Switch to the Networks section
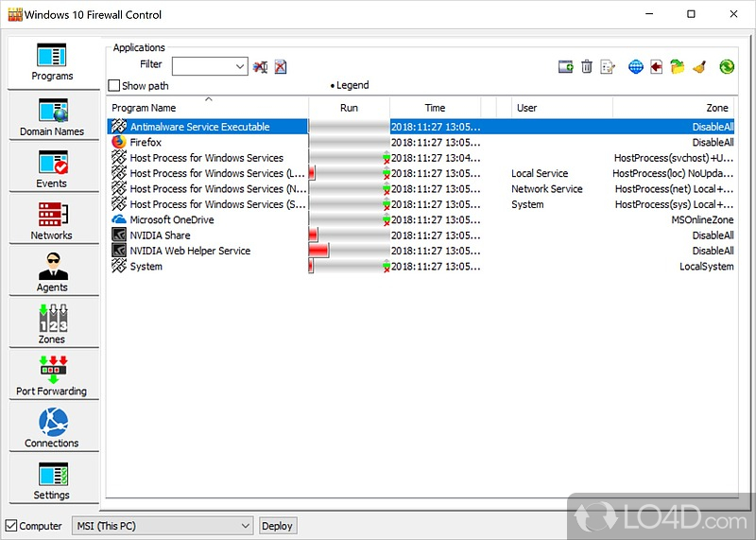Image resolution: width=756 pixels, height=540 pixels. [54, 220]
